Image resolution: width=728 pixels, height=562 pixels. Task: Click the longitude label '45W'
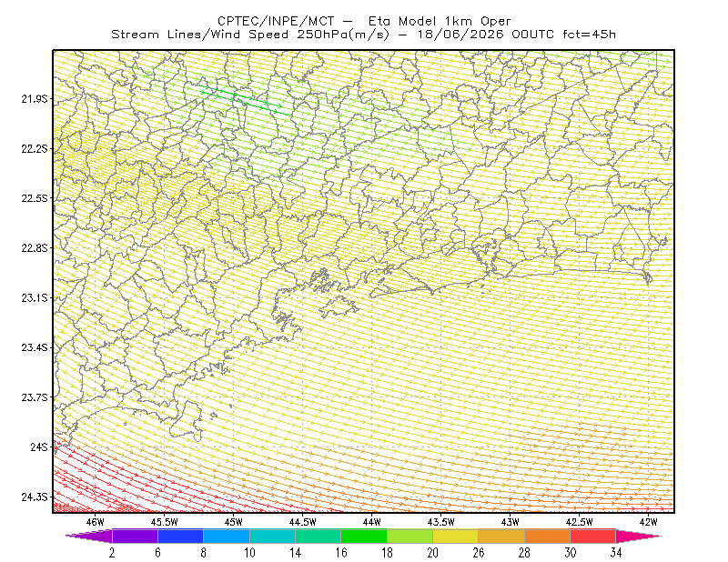click(234, 522)
